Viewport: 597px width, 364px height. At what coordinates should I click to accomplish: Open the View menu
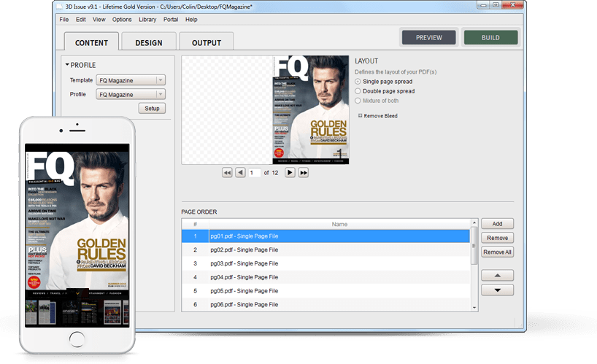click(x=99, y=20)
